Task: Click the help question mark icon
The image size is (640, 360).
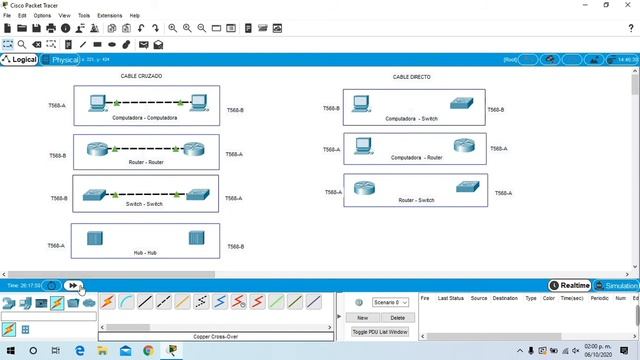Action: click(631, 28)
